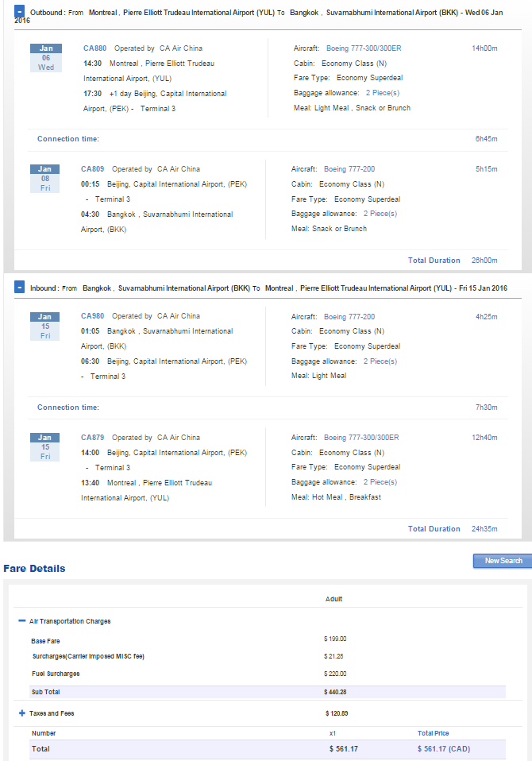
Task: Collapse the Outbound flight section
Action: point(19,10)
